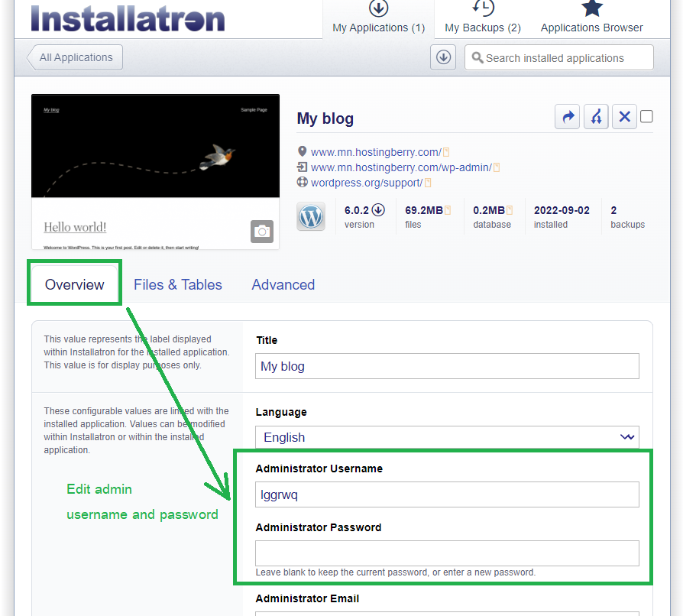This screenshot has width=683, height=616.
Task: Switch to the Files & Tables tab
Action: [x=177, y=284]
